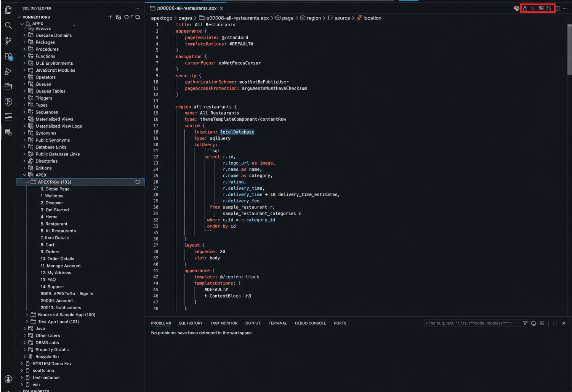Expand Test App Local (101)
This screenshot has width=572, height=392.
pos(27,322)
